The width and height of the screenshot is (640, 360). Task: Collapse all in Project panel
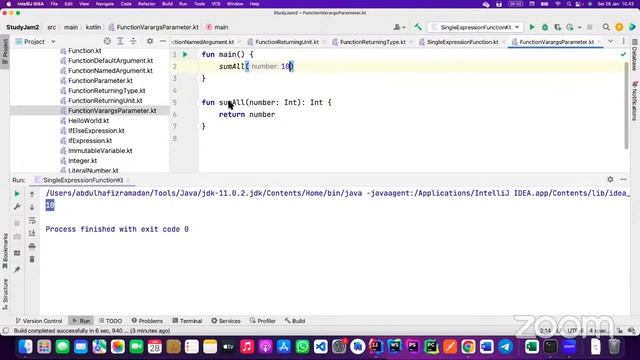click(x=133, y=42)
